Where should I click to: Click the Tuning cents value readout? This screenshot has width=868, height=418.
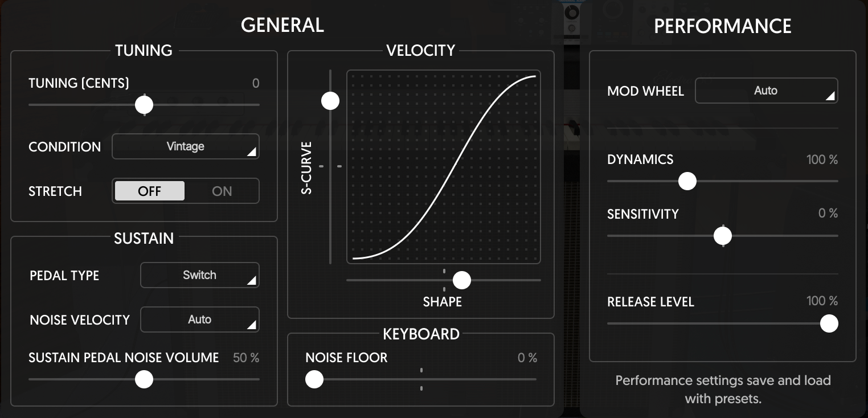255,83
